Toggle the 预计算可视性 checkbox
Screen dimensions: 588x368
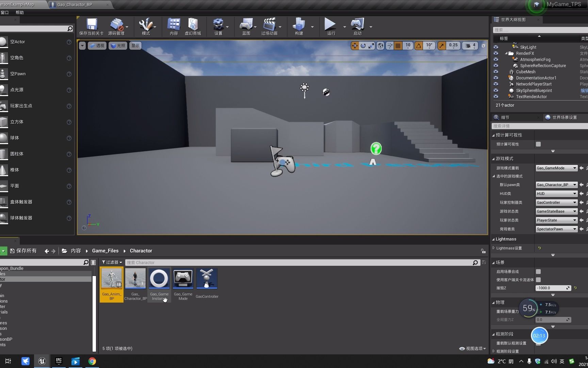[538, 144]
